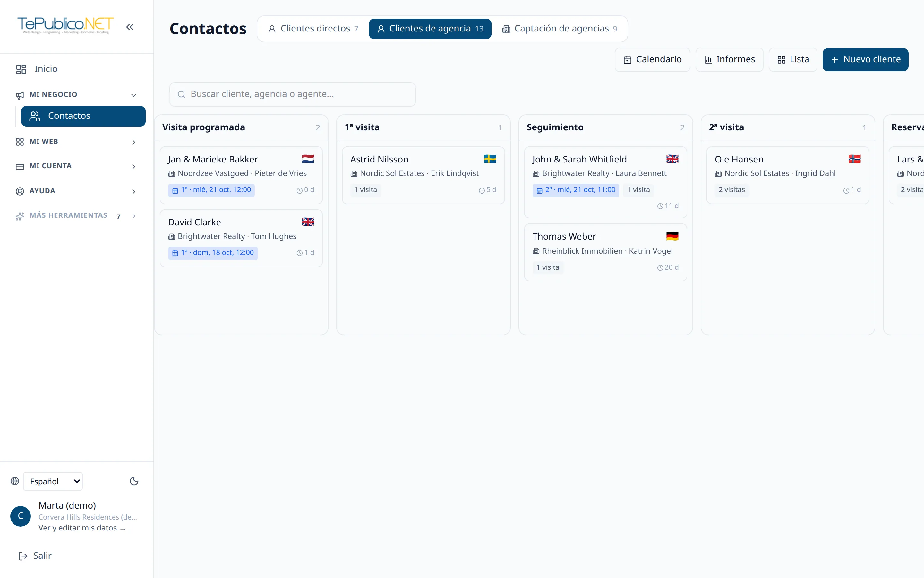This screenshot has height=578, width=924.
Task: Click the card icon beside Mi Cuenta
Action: tap(20, 167)
